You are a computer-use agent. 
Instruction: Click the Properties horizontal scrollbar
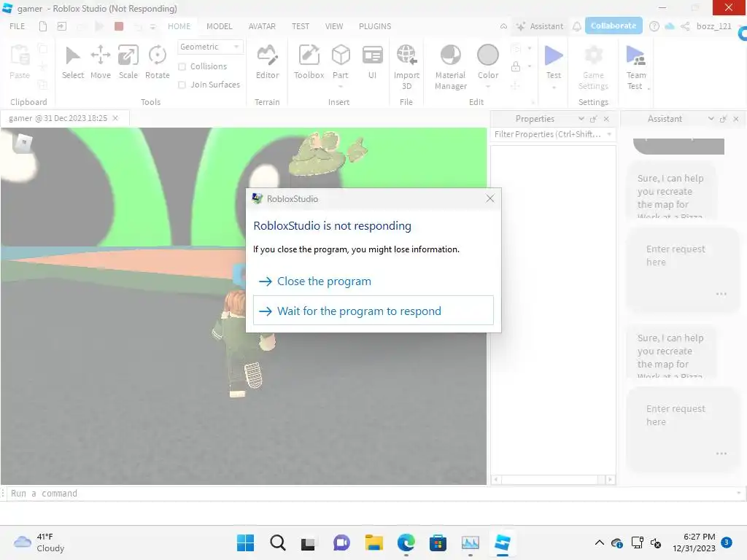553,480
